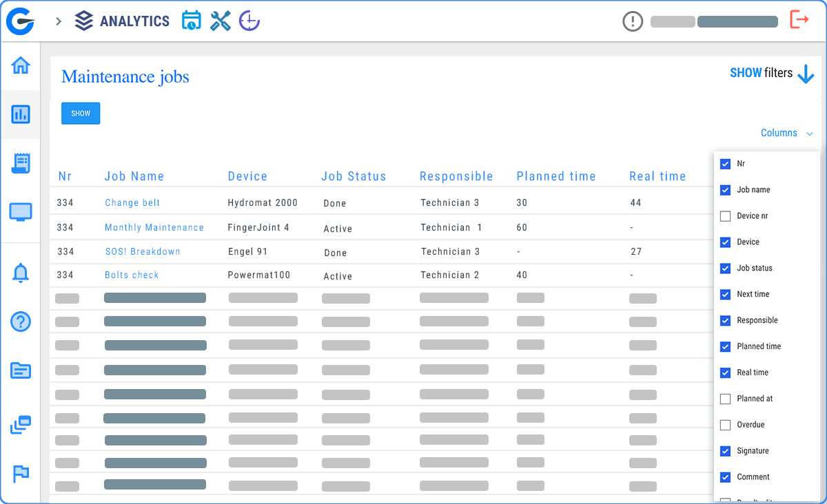The image size is (827, 504).
Task: Click the blue SHOW button
Action: pyautogui.click(x=81, y=114)
